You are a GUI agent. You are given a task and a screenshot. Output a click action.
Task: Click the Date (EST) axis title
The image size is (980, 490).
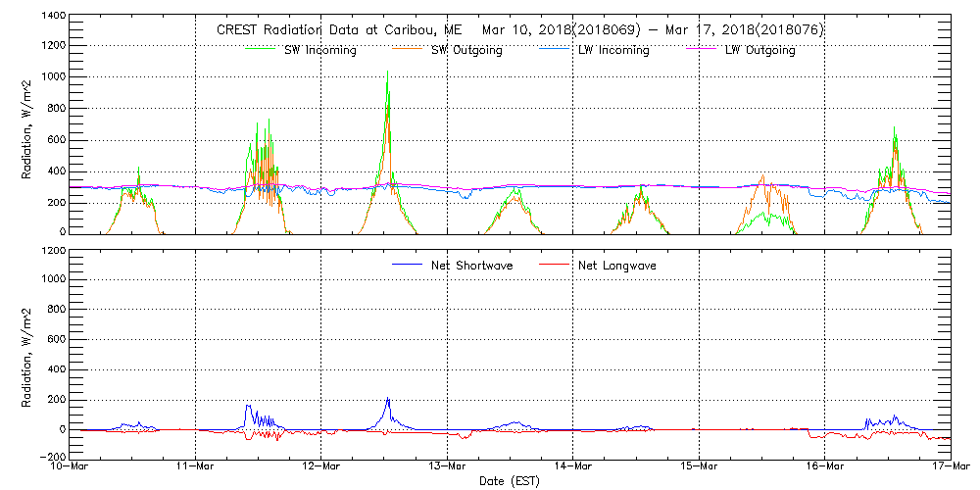tap(510, 481)
